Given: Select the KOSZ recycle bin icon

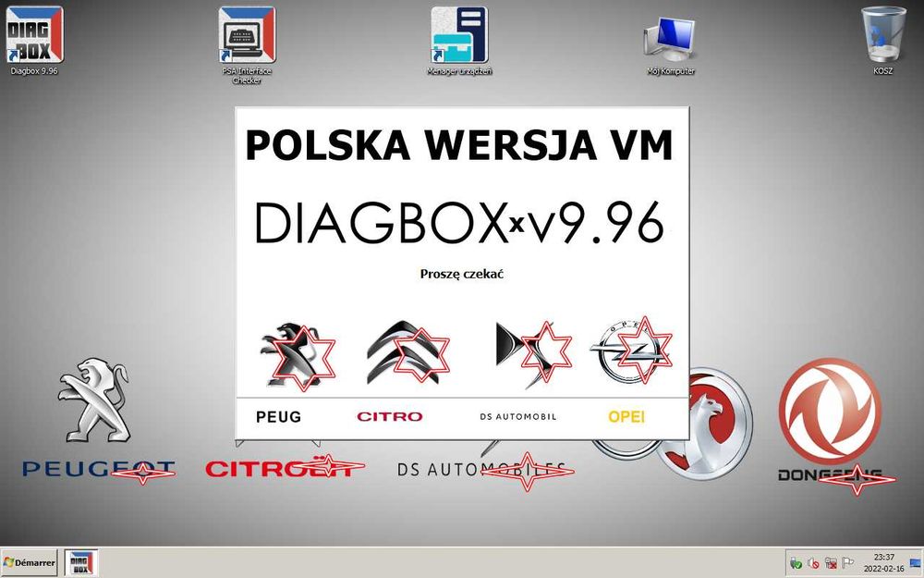Looking at the screenshot, I should [882, 40].
